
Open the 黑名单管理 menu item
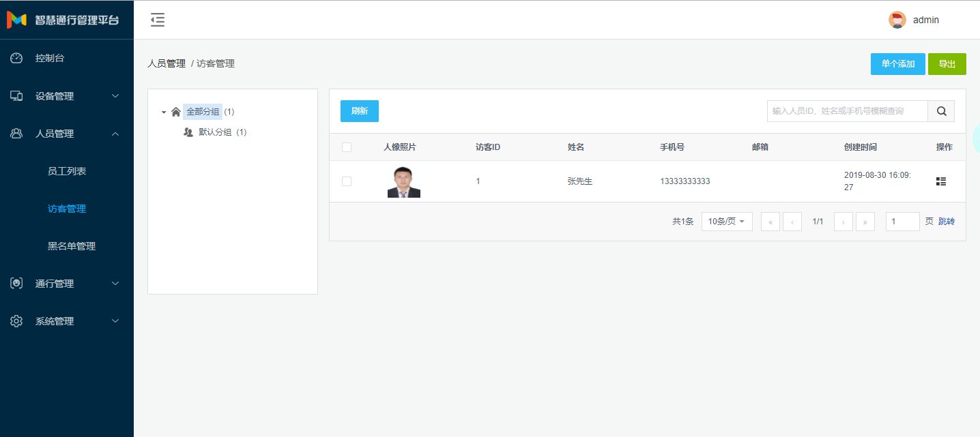pos(72,246)
